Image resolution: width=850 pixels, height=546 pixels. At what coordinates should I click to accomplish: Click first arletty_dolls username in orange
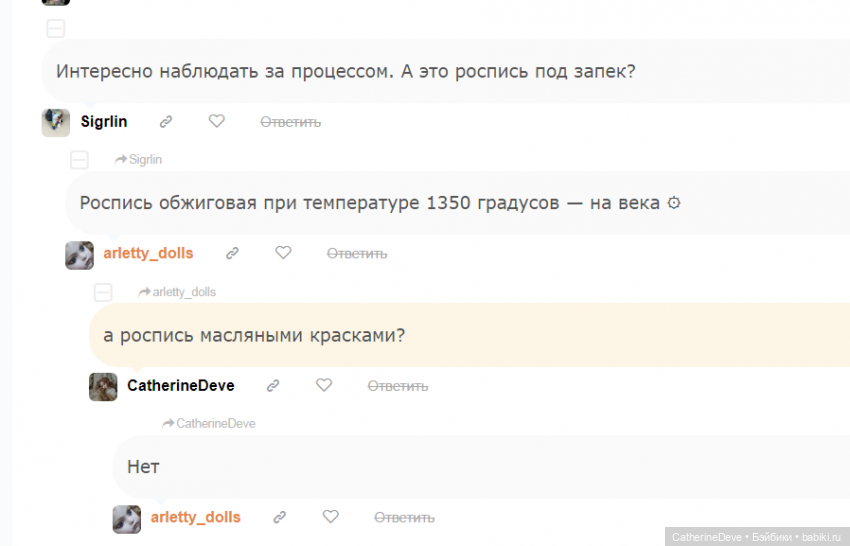(148, 254)
